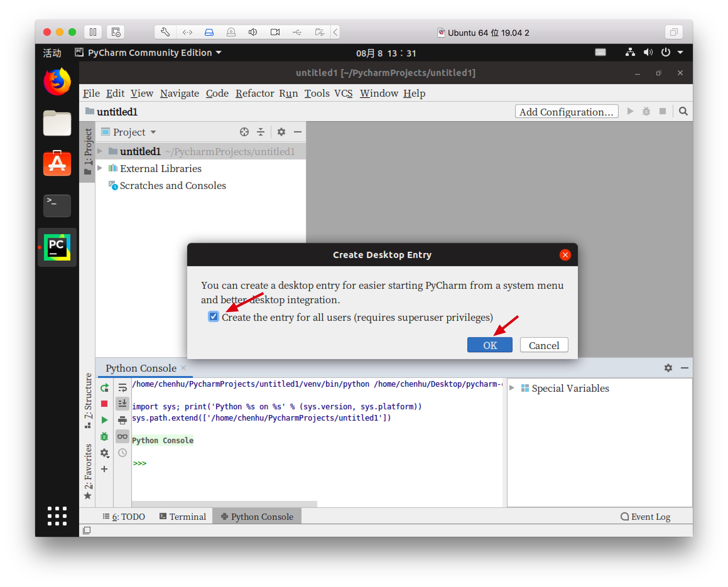Open the Navigate menu

tap(179, 93)
